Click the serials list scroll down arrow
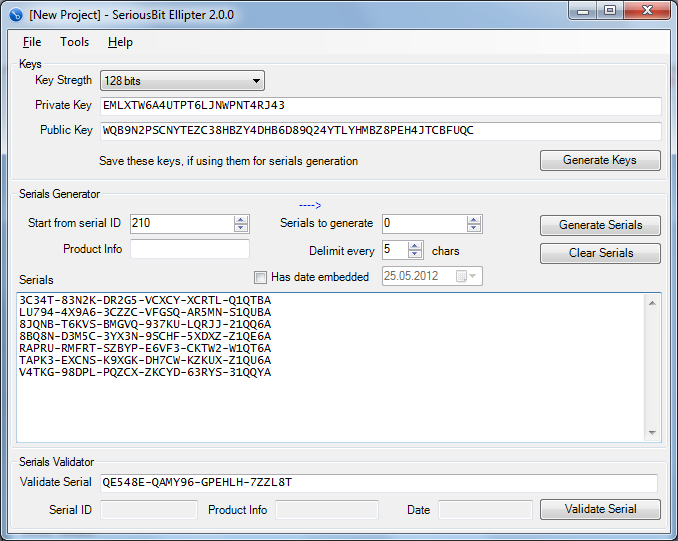 coord(652,432)
